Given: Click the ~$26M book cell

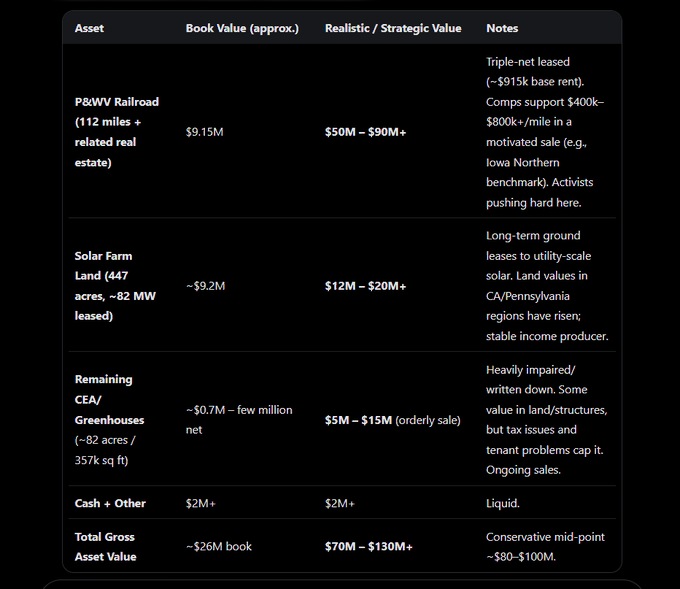Looking at the screenshot, I should point(219,546).
